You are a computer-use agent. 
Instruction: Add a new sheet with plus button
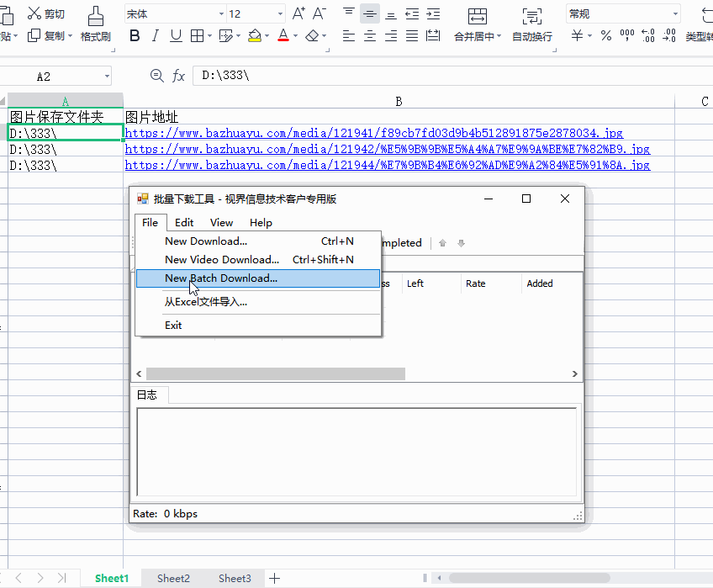[x=274, y=578]
